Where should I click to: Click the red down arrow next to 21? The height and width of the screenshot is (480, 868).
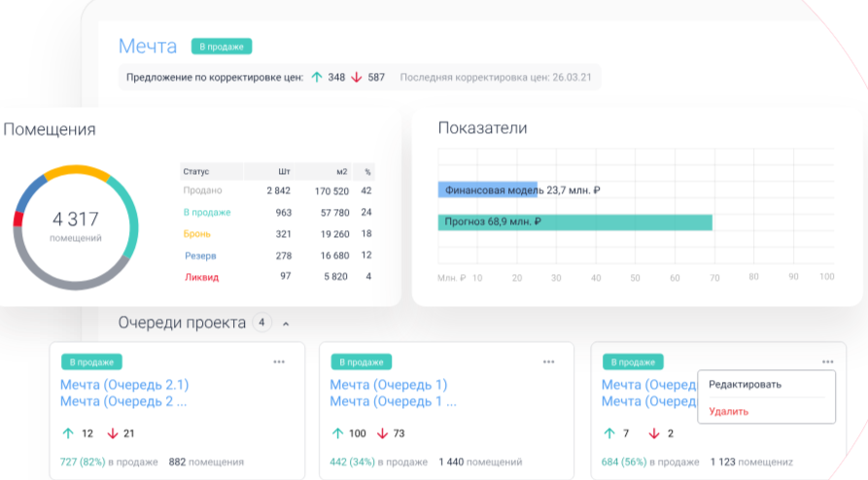[x=113, y=433]
